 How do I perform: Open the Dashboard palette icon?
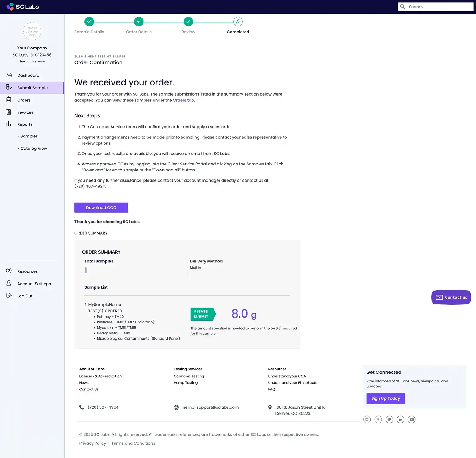pyautogui.click(x=9, y=75)
